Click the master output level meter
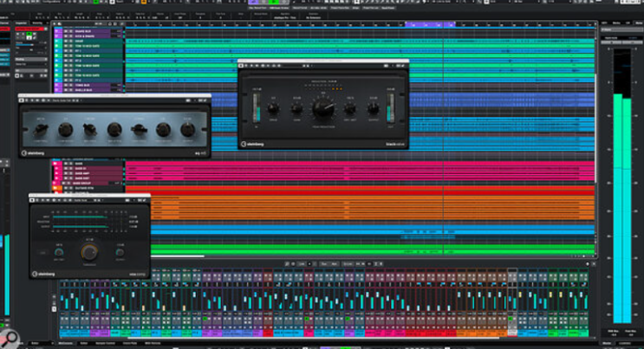Screen dimensions: 644x349 pyautogui.click(x=622, y=184)
